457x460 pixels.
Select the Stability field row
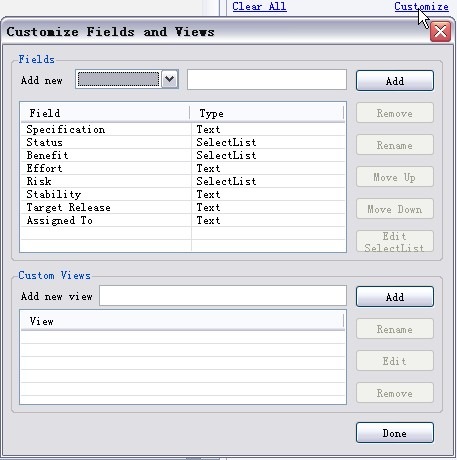click(183, 194)
